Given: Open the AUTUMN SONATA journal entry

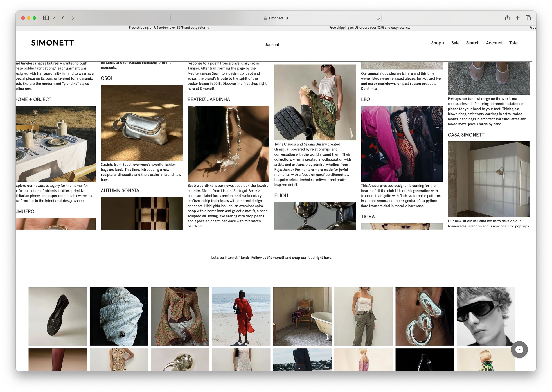Looking at the screenshot, I should pos(120,191).
